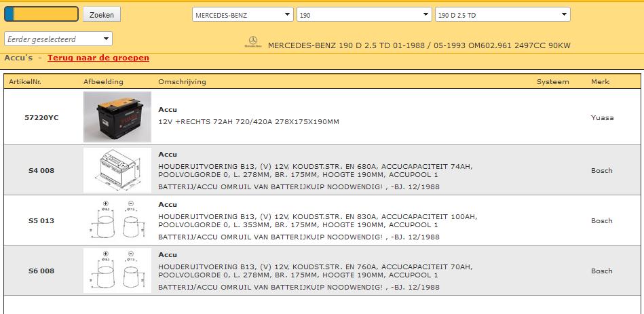Click the Zoeken search button
This screenshot has height=314, width=644.
click(101, 14)
